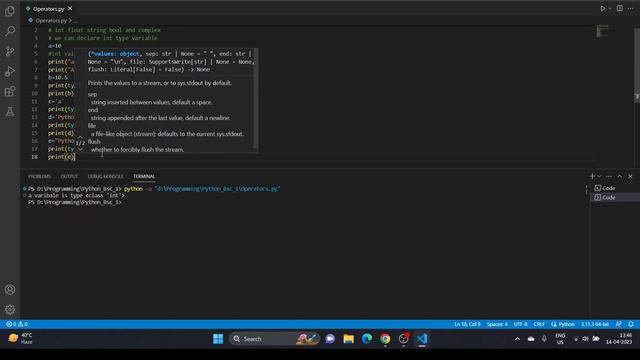Click the comment on line 2

pyautogui.click(x=104, y=30)
